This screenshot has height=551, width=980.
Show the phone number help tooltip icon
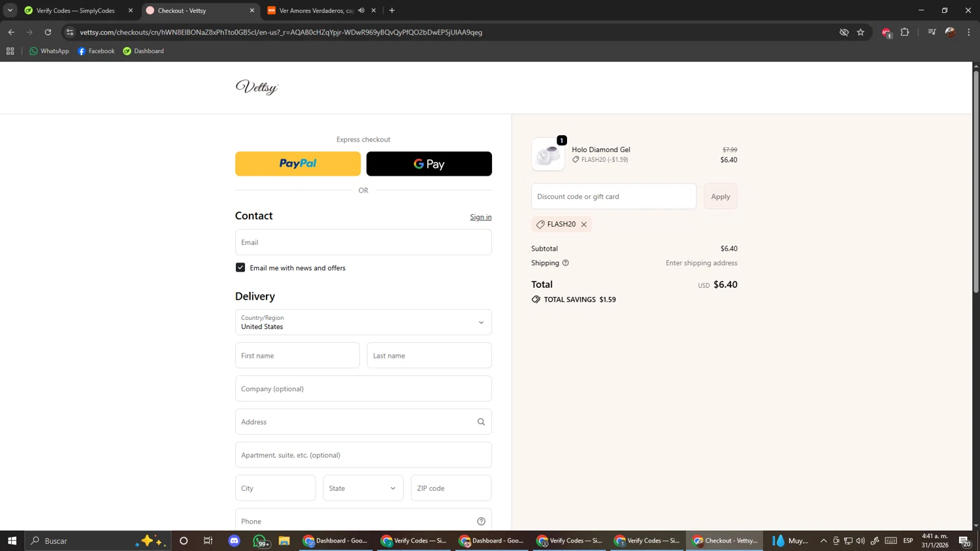pos(482,522)
